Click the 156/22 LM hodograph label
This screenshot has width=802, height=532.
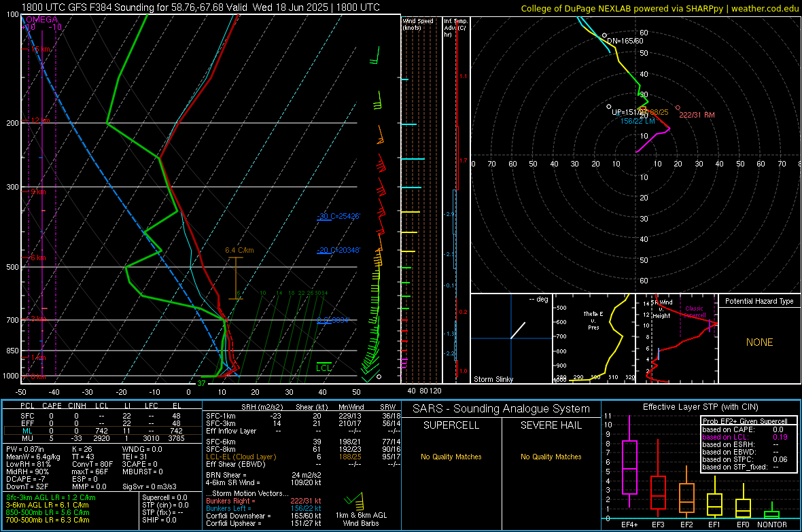click(638, 121)
